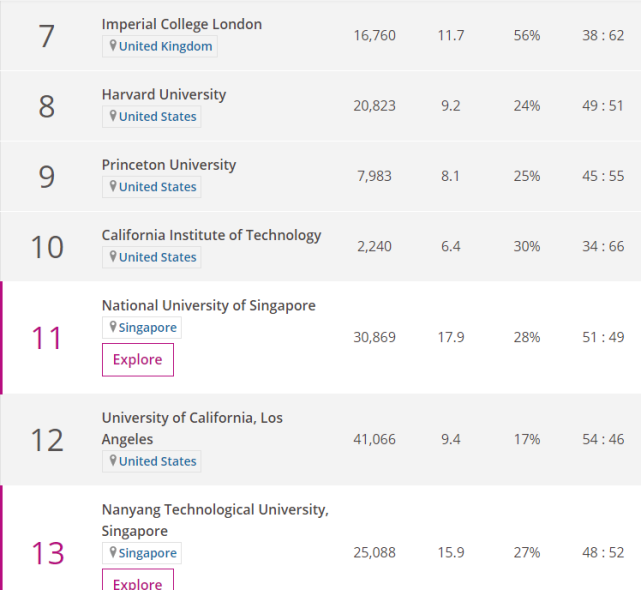Click location pin under National University of Singapore

[113, 327]
